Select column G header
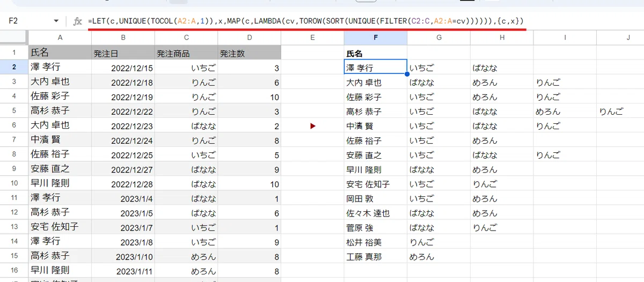Screen dimensions: 644x282 click(x=438, y=38)
